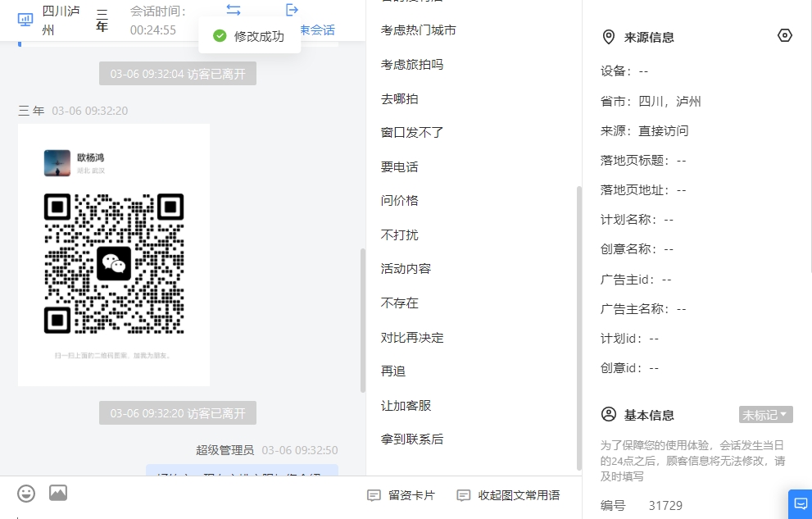Click the 超级管理员 sender label
The image size is (812, 519).
(225, 450)
